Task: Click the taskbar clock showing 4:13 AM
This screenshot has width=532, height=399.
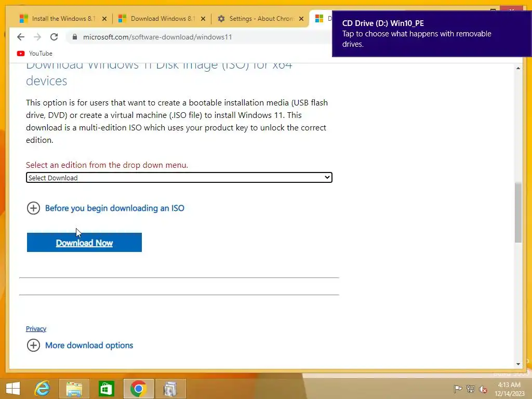Action: [510, 389]
